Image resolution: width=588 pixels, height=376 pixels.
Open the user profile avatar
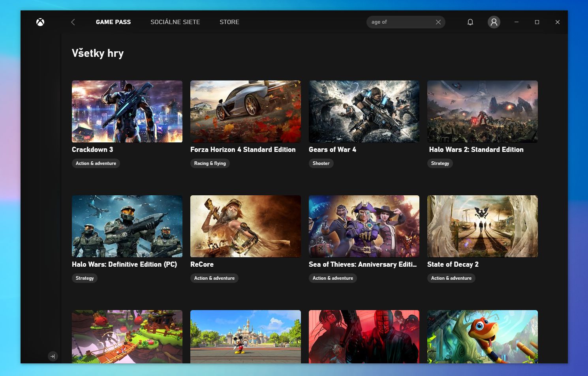494,22
